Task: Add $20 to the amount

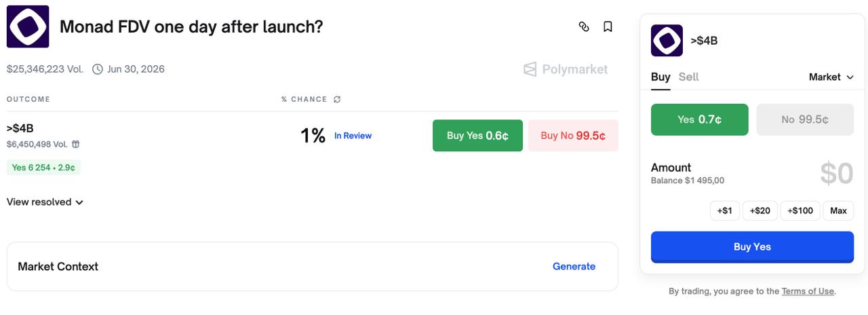Action: tap(759, 210)
